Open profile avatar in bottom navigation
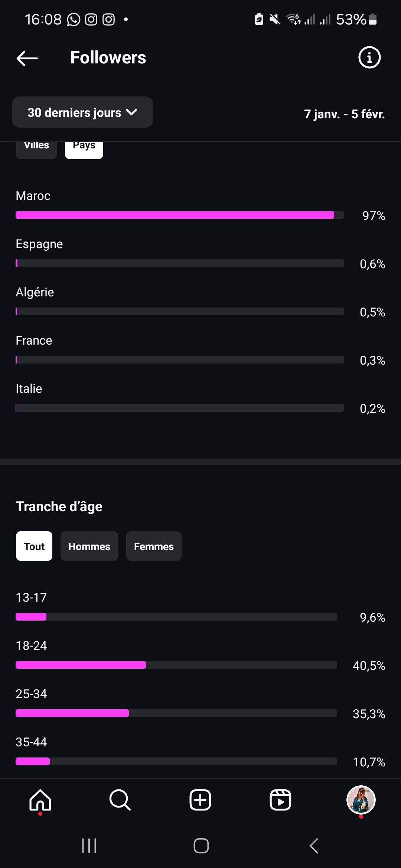This screenshot has width=401, height=868. click(361, 800)
